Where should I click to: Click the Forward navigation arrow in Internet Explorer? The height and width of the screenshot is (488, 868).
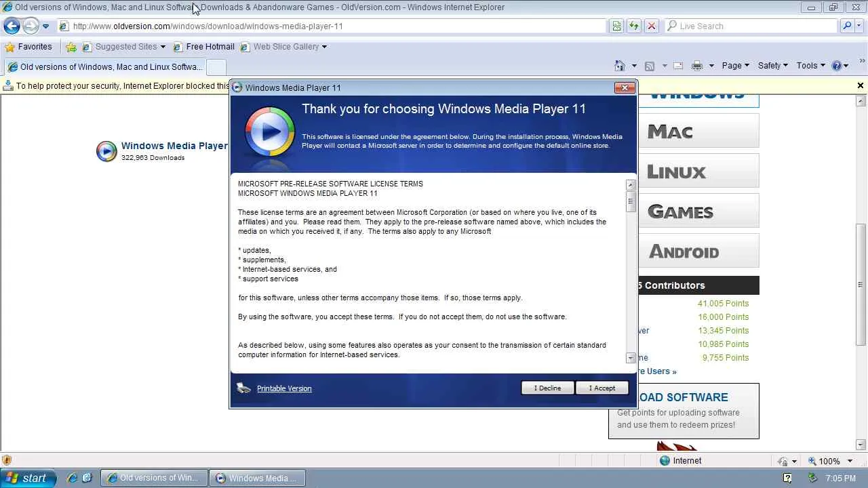31,26
